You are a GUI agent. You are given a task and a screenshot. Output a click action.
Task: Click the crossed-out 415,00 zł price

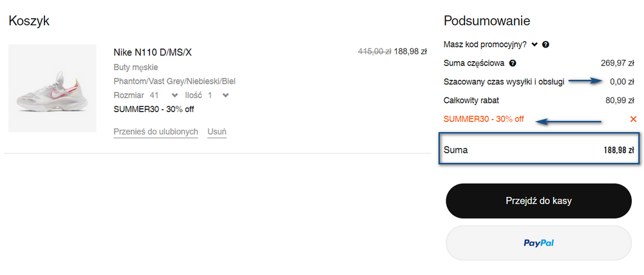[374, 52]
